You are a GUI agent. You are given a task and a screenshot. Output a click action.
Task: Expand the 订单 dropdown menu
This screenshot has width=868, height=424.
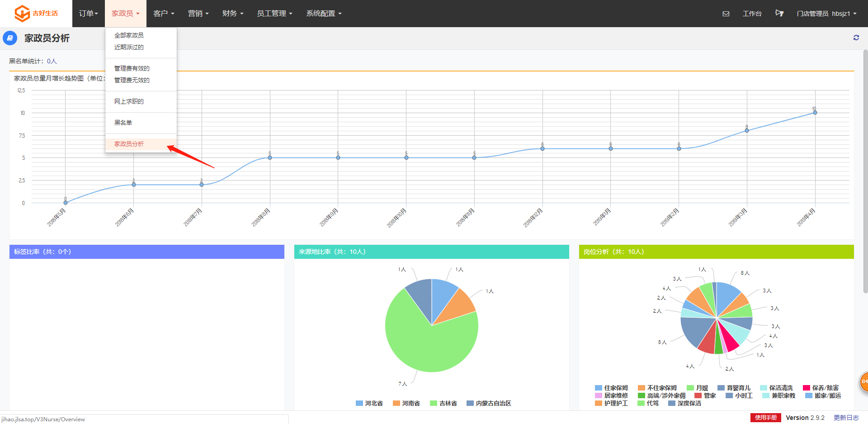pos(88,14)
